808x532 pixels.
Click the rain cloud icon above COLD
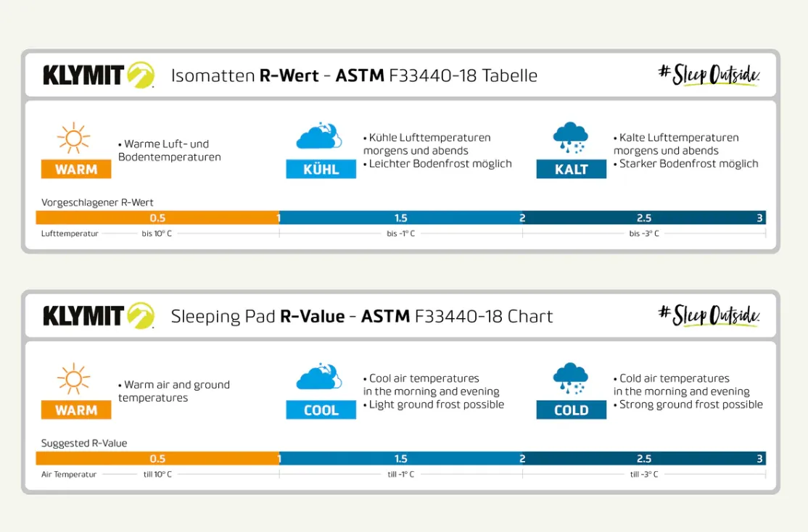570,378
